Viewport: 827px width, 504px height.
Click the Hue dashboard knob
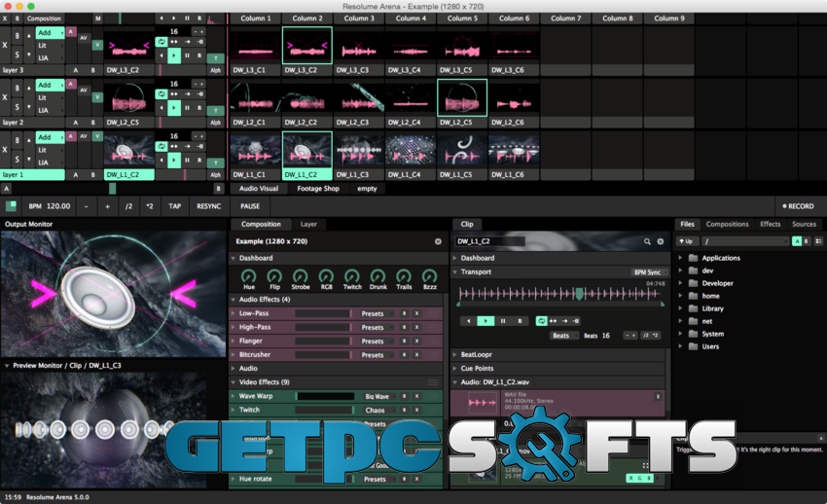click(248, 275)
